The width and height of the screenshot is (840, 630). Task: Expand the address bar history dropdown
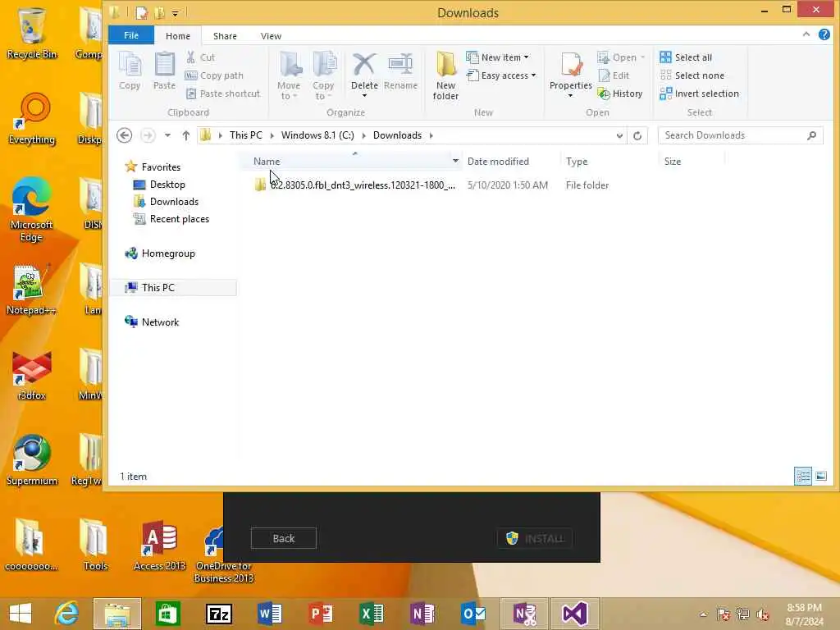point(619,135)
